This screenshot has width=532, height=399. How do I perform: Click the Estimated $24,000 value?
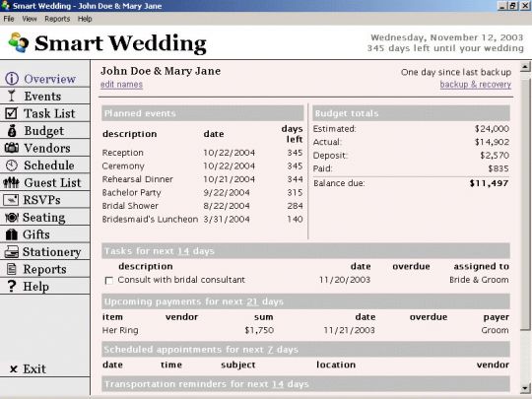pos(492,129)
